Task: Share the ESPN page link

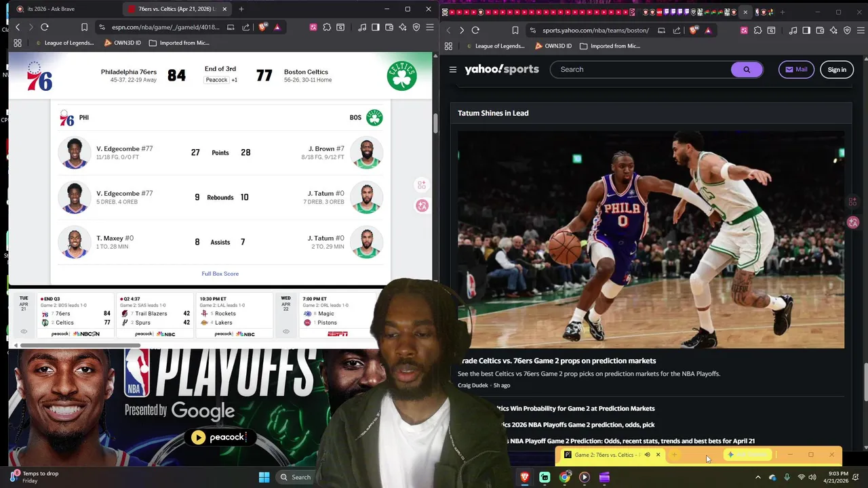Action: (x=245, y=27)
